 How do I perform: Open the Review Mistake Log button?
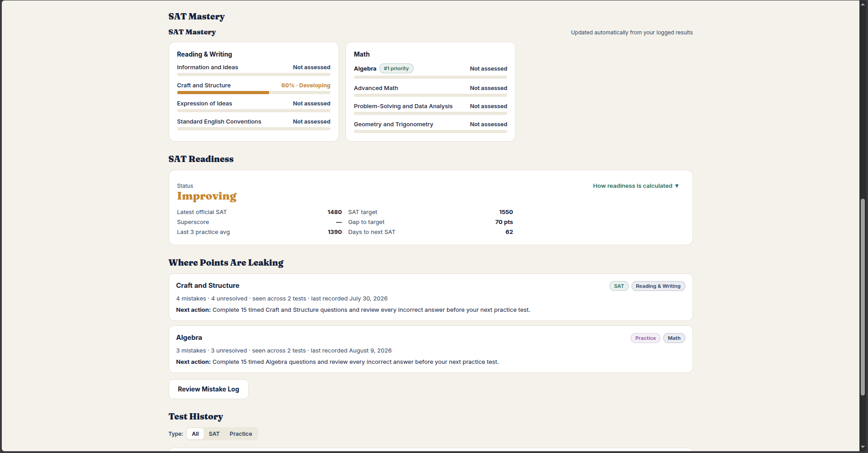coord(208,389)
